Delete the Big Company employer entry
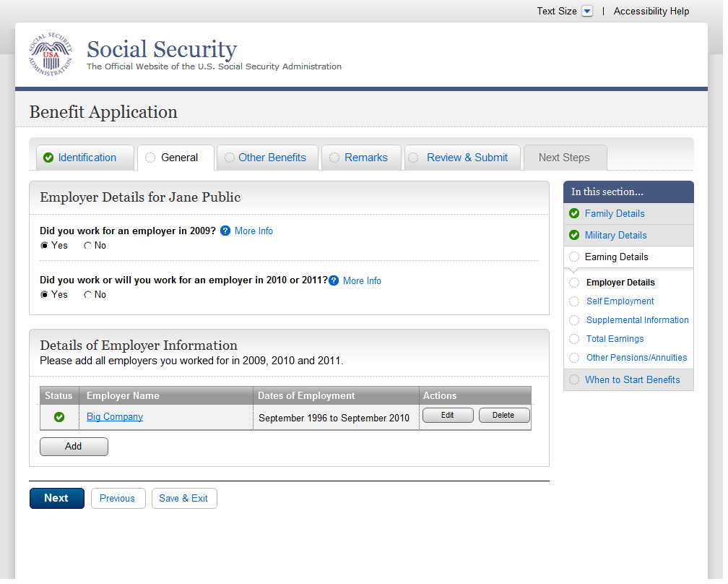This screenshot has height=584, width=728. tap(503, 416)
